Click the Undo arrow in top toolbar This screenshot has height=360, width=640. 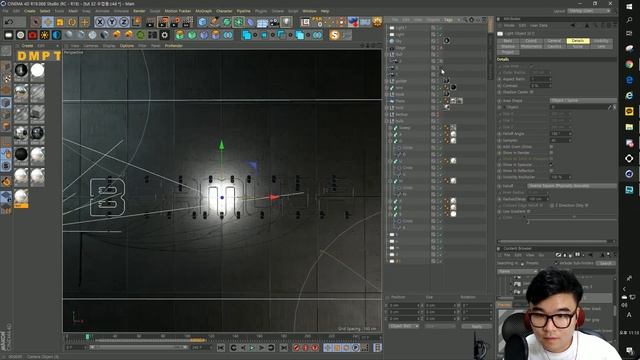[x=9, y=22]
